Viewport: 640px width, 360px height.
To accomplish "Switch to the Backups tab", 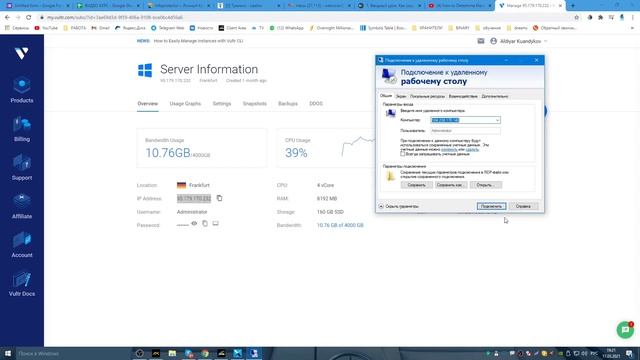I will click(x=288, y=104).
